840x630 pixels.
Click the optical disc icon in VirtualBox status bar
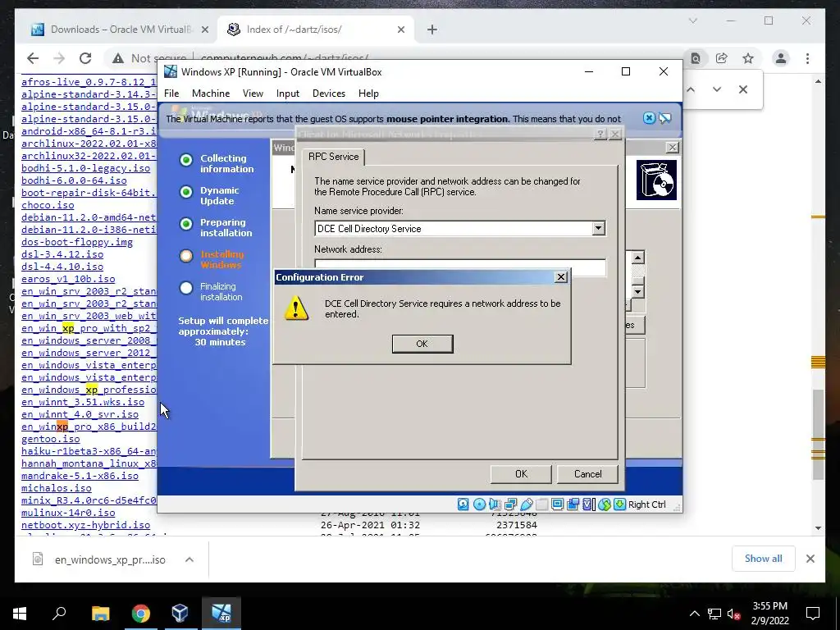479,504
